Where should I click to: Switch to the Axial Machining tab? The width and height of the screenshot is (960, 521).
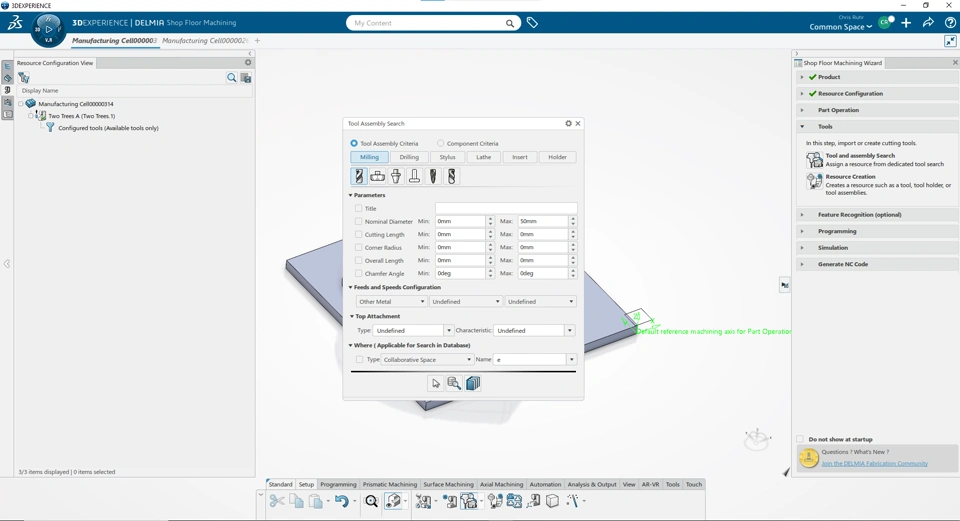coord(501,484)
